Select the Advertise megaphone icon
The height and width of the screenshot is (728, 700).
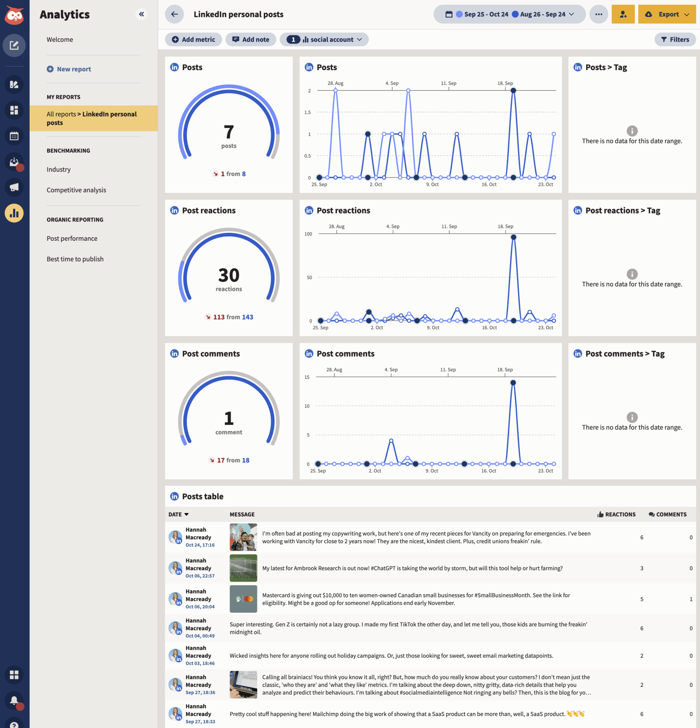pos(14,188)
